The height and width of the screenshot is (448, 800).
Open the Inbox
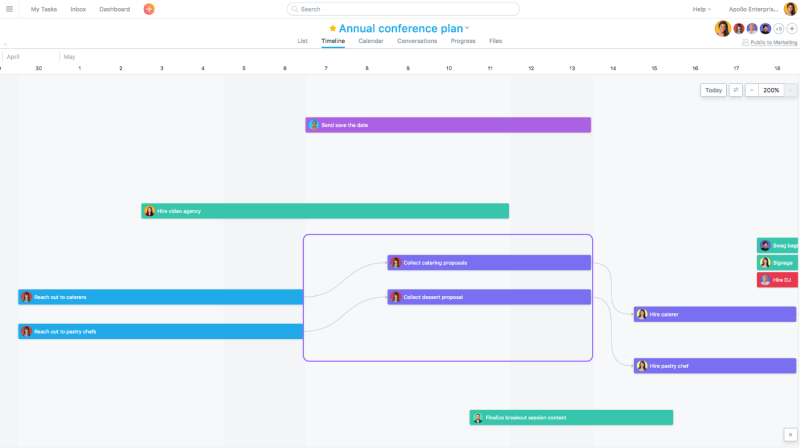click(78, 9)
